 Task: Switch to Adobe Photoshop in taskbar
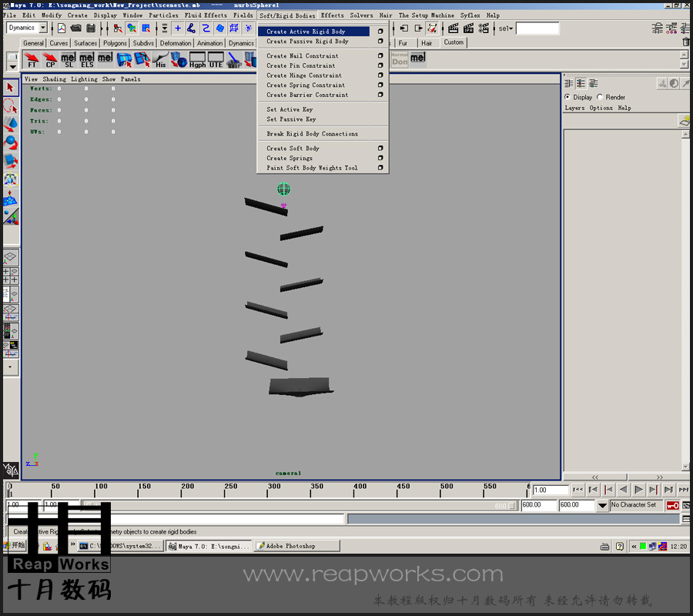(297, 546)
